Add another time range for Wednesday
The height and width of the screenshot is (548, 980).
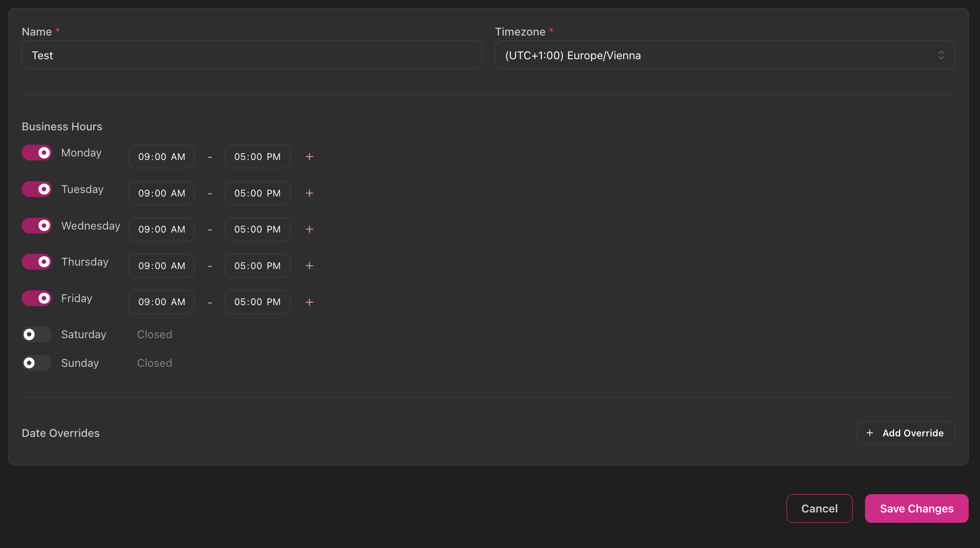coord(309,230)
